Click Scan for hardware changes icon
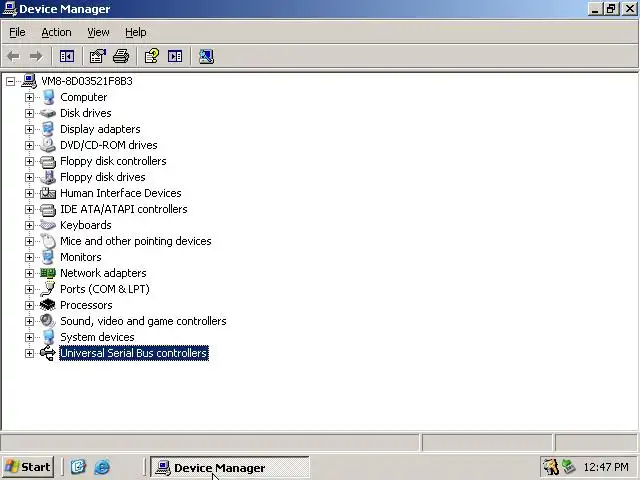Screen dimensions: 640x480 [x=206, y=56]
